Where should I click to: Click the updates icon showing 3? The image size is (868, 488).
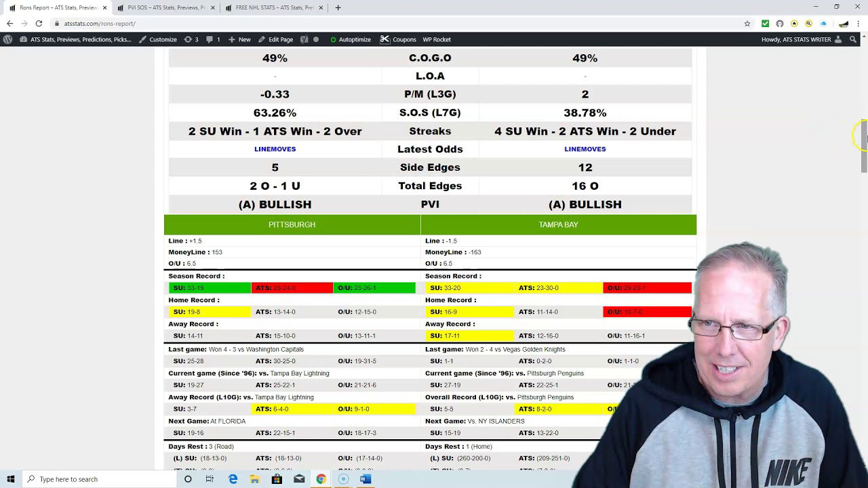[191, 39]
